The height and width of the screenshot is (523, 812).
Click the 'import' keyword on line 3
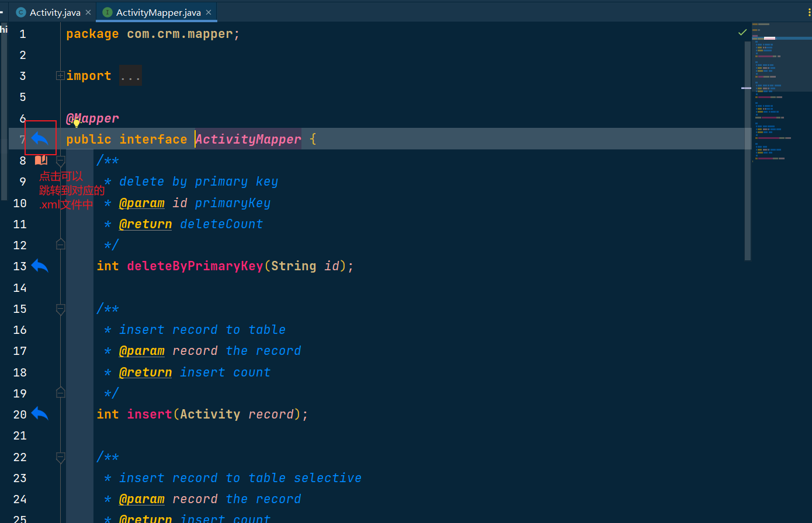89,76
